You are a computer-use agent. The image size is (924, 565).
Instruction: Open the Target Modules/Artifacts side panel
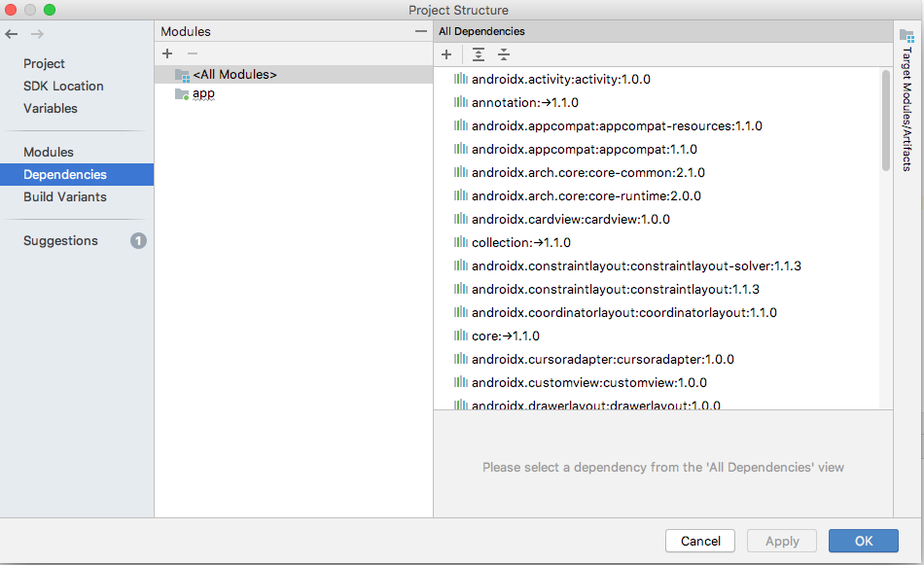click(907, 101)
